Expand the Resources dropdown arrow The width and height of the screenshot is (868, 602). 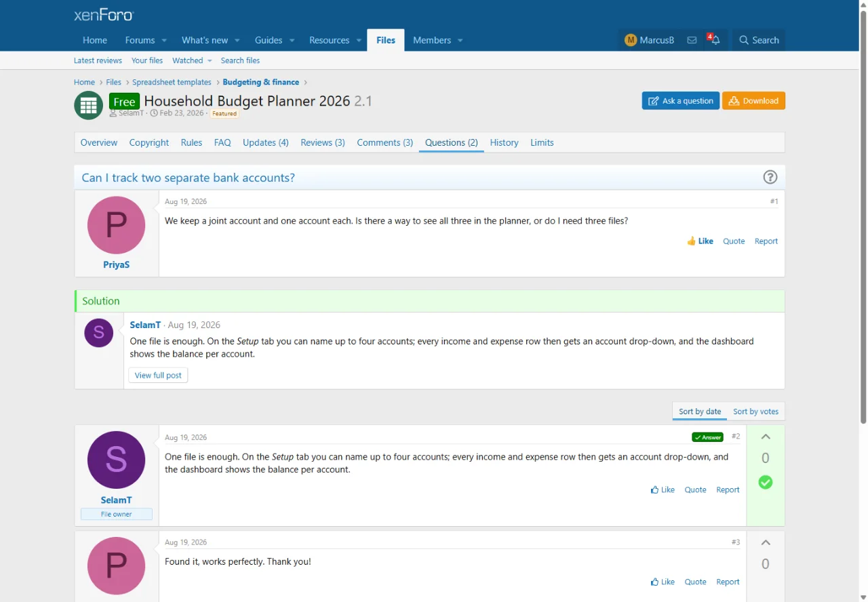(x=359, y=40)
